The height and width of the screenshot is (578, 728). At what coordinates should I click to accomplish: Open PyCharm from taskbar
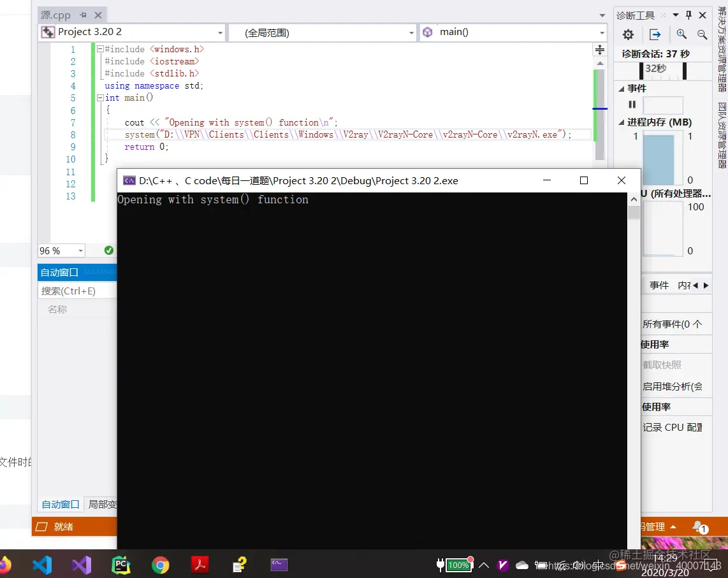pos(121,565)
